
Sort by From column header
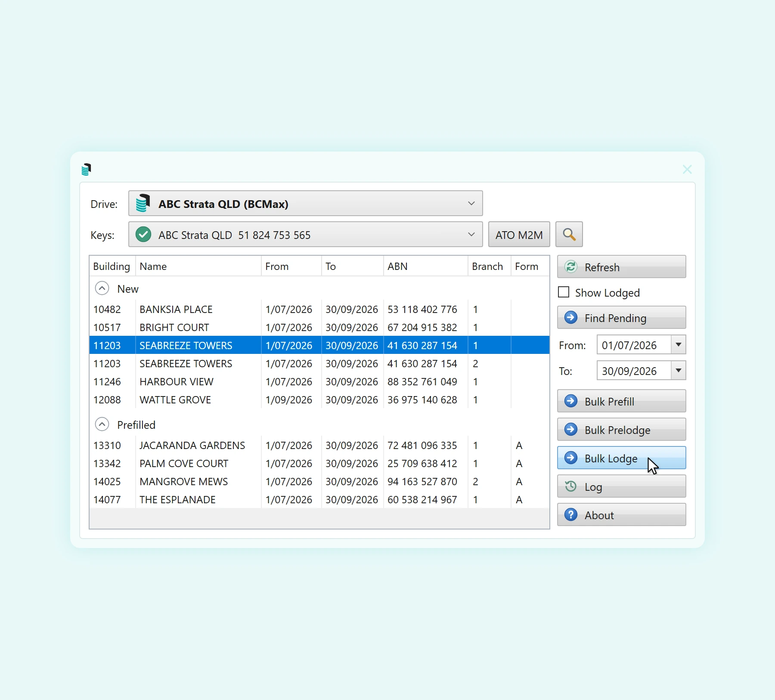291,266
